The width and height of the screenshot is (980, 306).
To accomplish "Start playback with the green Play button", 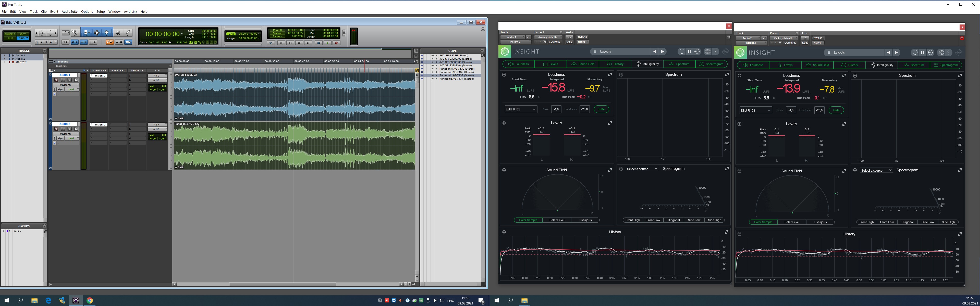I will [327, 43].
